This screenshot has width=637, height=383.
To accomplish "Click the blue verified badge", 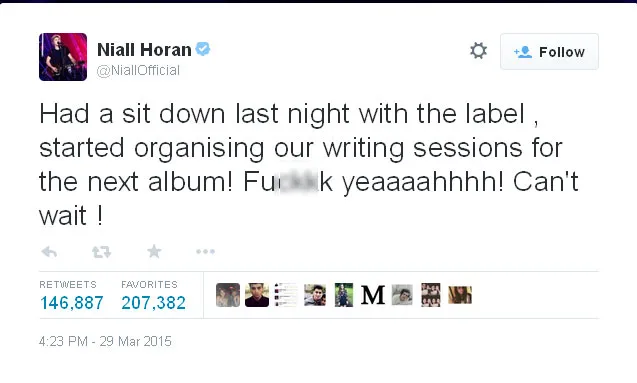I will click(x=203, y=49).
